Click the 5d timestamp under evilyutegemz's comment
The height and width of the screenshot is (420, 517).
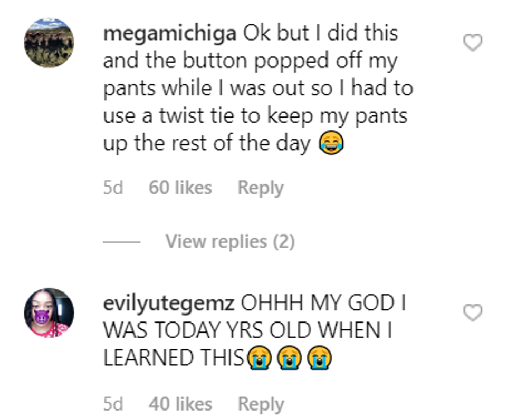pyautogui.click(x=113, y=404)
